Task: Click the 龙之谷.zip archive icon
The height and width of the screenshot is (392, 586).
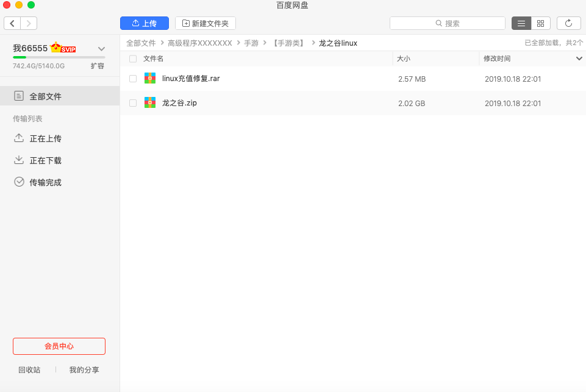Action: pyautogui.click(x=150, y=103)
